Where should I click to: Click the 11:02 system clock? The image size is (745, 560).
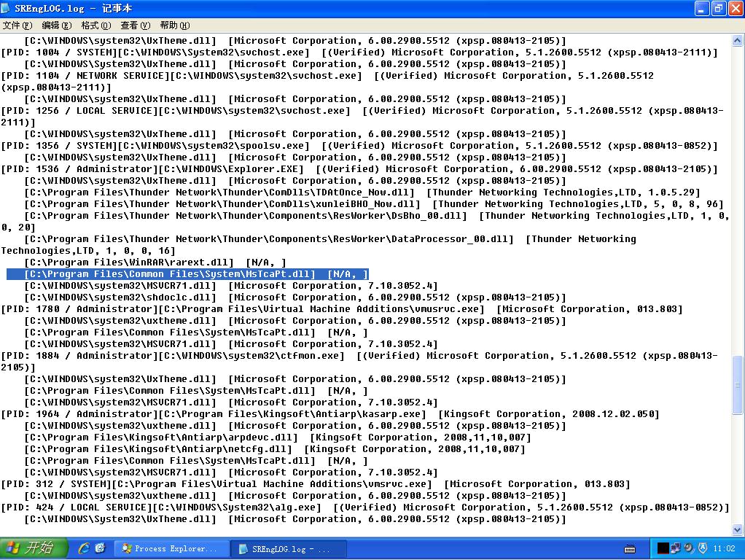724,548
